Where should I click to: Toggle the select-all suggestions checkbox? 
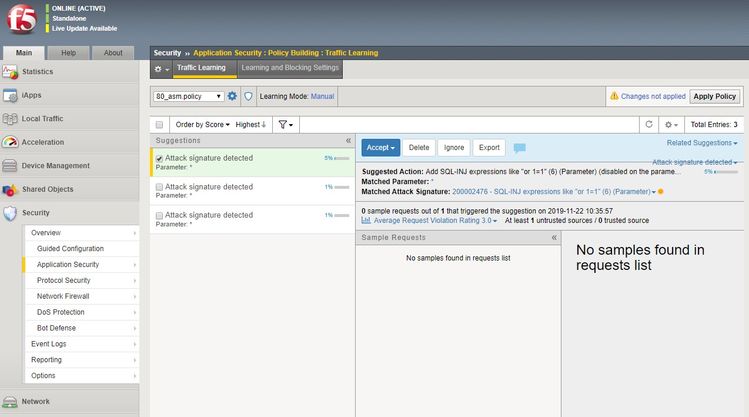pyautogui.click(x=159, y=125)
